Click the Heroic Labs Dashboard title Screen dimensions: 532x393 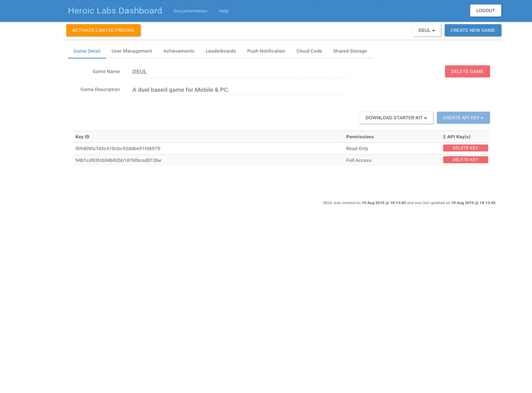[115, 11]
